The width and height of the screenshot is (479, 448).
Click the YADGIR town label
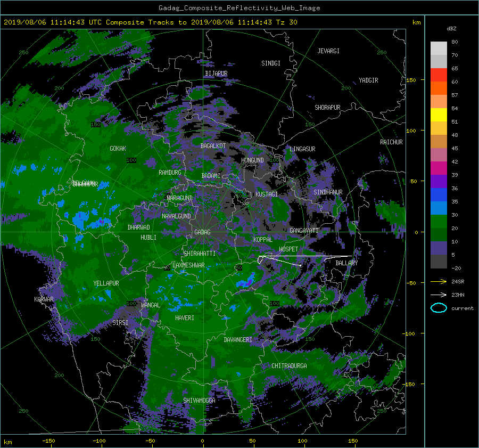(368, 80)
